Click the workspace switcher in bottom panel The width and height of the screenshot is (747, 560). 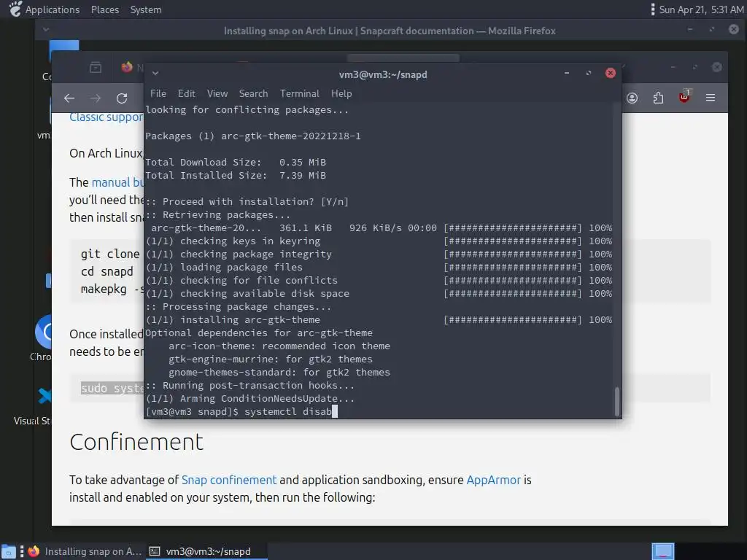tap(662, 551)
